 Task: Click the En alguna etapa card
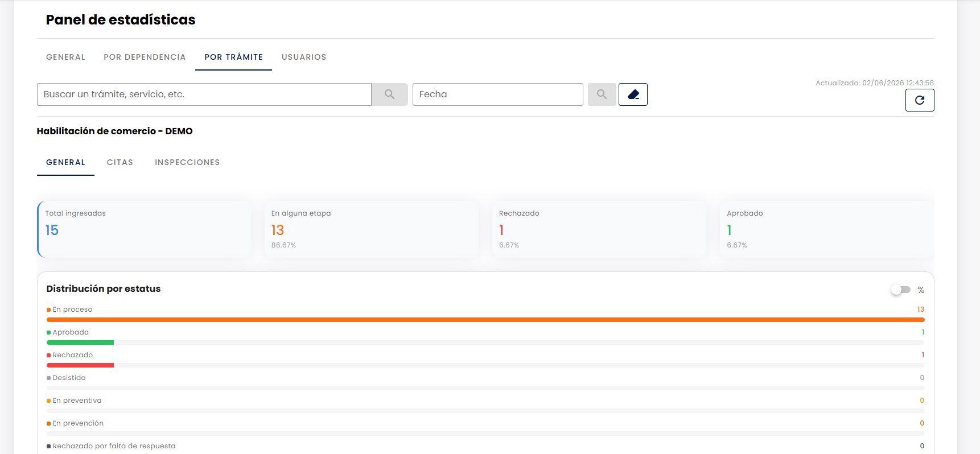coord(372,229)
